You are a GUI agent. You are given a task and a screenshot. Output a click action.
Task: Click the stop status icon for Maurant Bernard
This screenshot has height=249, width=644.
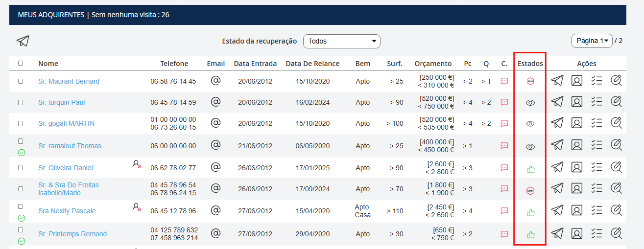coord(530,81)
